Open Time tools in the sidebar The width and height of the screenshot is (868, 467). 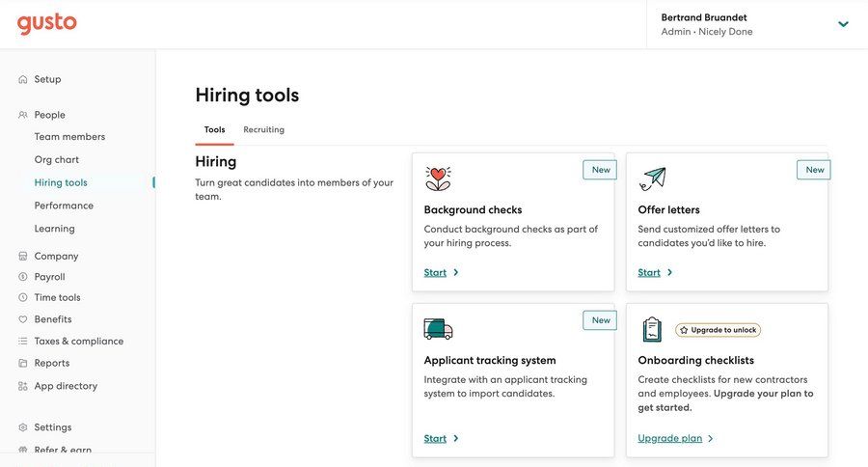click(x=57, y=297)
